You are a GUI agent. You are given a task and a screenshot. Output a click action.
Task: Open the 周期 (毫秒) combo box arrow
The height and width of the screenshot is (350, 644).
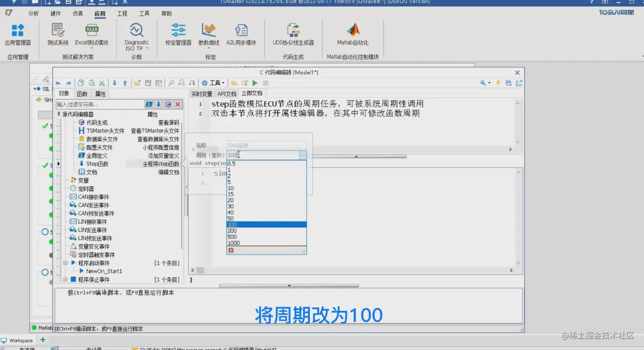coord(302,155)
